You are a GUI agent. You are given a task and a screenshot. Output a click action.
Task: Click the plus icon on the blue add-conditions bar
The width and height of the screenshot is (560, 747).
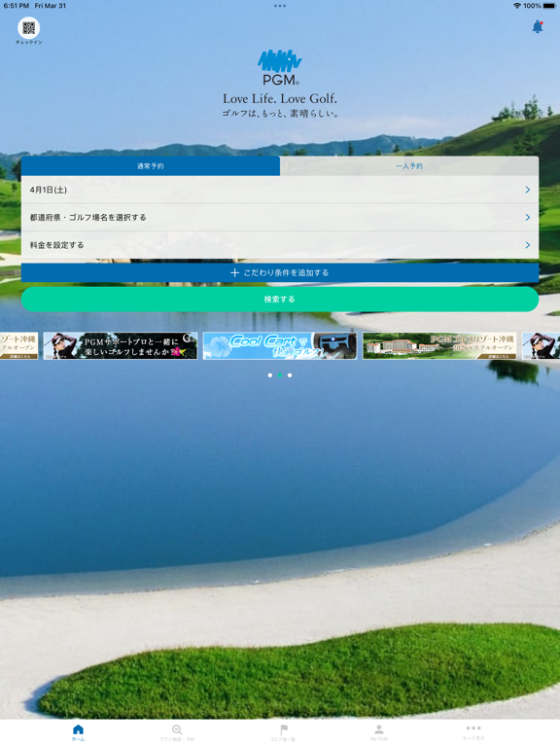pos(234,272)
